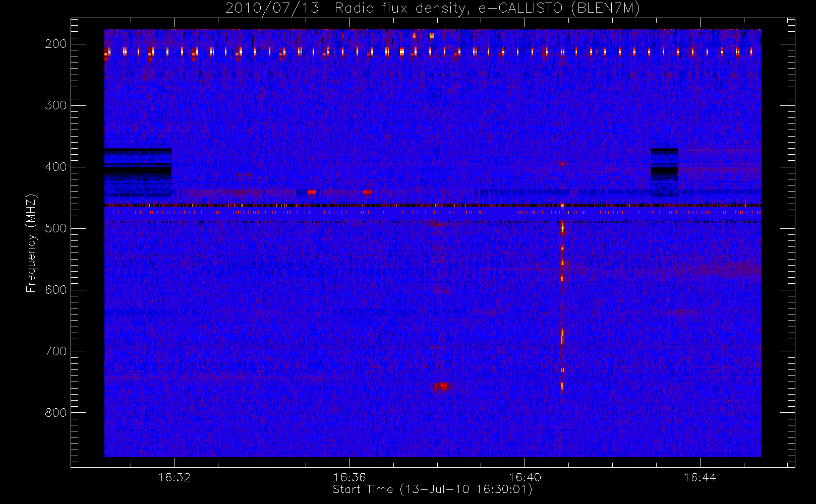Image resolution: width=816 pixels, height=504 pixels.
Task: Click the red burst blob near 760 MHz
Action: (x=442, y=387)
